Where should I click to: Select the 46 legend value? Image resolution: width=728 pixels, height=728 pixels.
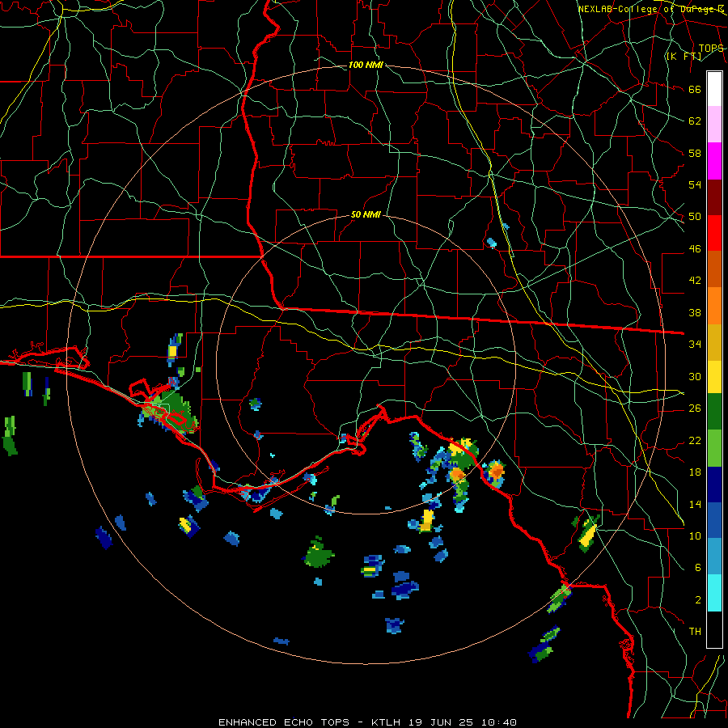click(x=695, y=249)
